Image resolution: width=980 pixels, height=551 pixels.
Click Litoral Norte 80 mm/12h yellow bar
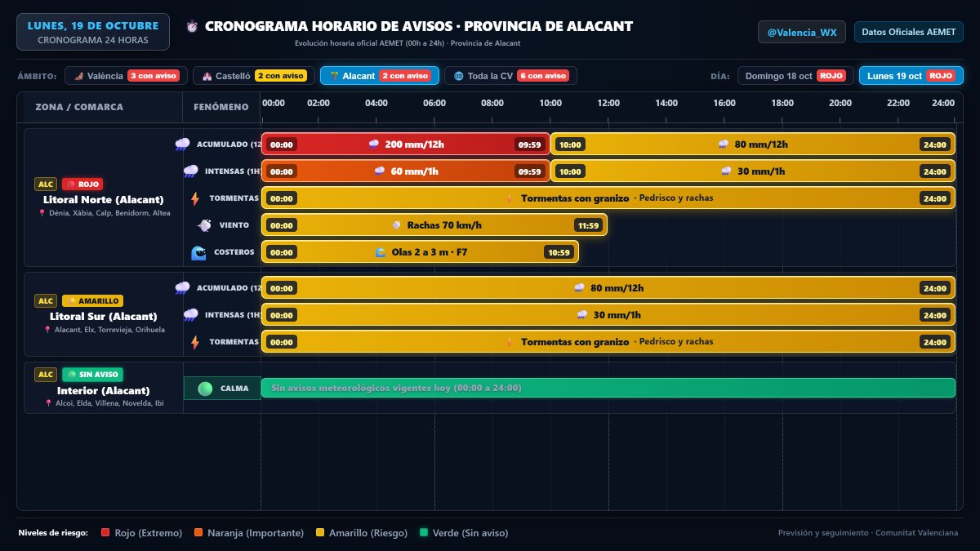click(x=753, y=144)
